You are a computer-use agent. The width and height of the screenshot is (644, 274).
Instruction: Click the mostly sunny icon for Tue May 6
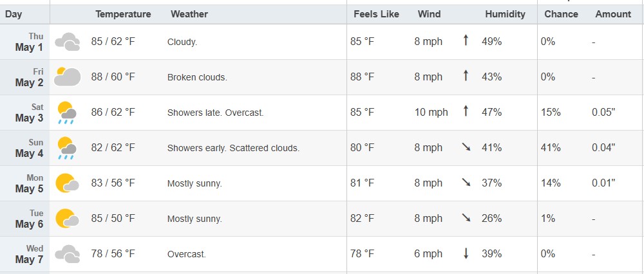[x=67, y=218]
